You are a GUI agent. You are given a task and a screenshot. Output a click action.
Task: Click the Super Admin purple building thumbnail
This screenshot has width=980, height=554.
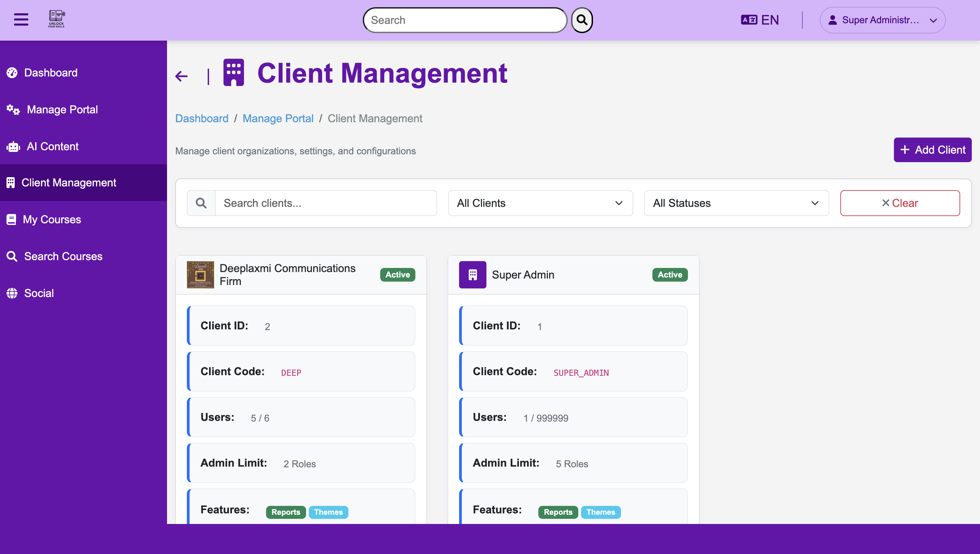point(472,274)
